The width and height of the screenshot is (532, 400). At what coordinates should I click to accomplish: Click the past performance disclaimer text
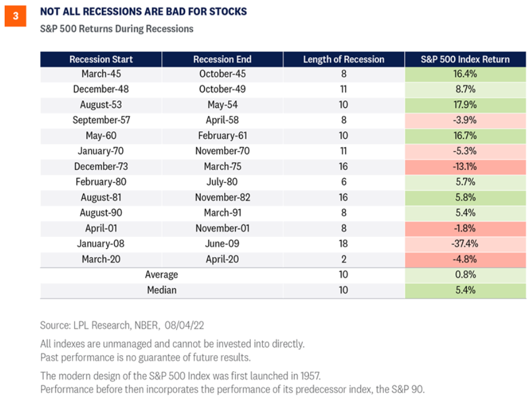(145, 357)
